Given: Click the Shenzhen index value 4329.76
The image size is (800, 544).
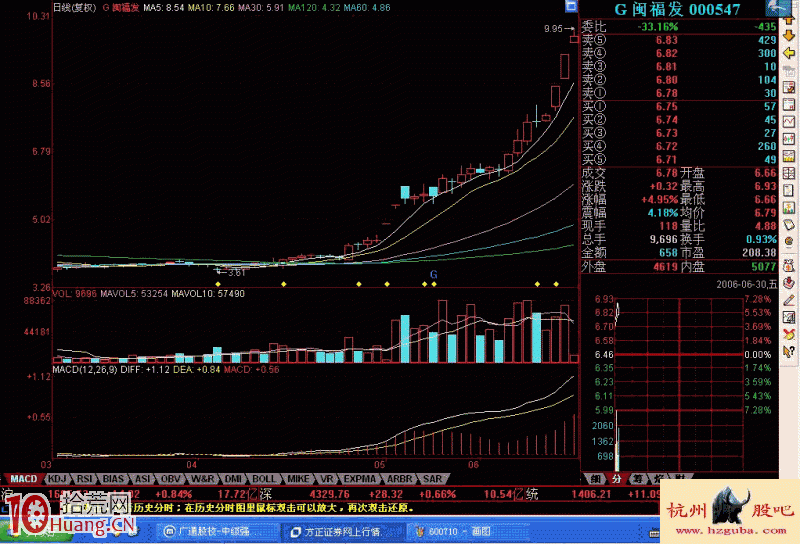Looking at the screenshot, I should [330, 494].
